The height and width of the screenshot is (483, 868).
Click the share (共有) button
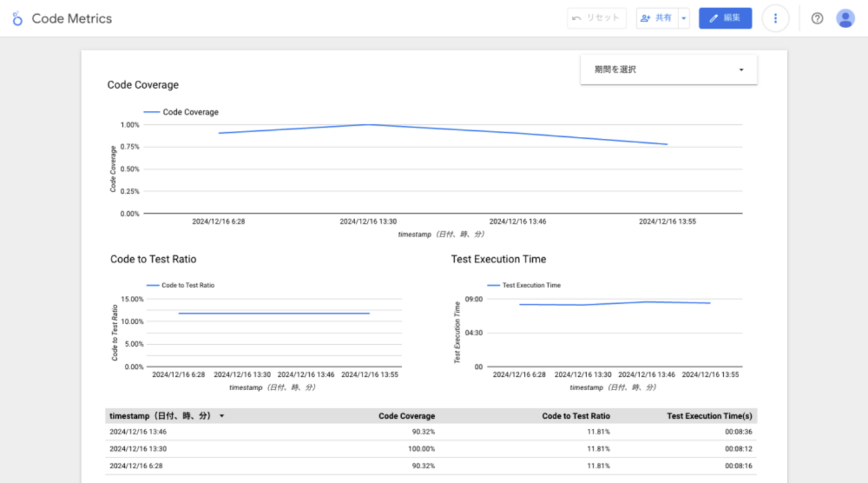(x=656, y=18)
